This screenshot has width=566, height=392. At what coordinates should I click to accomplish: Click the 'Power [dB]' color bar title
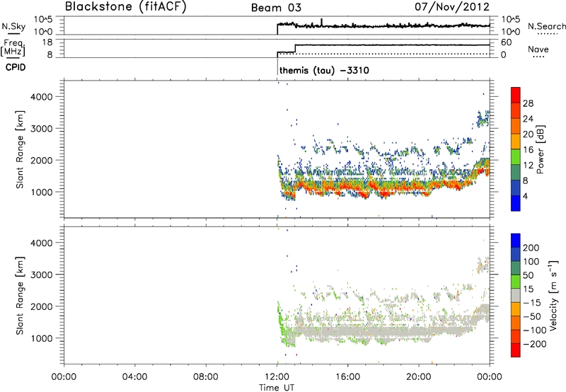[540, 149]
